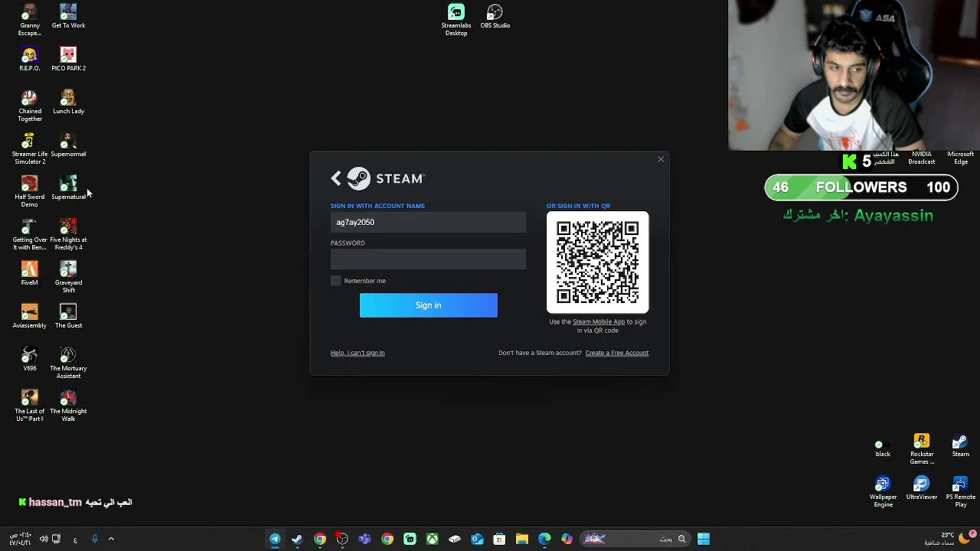Viewport: 980px width, 551px height.
Task: Click the account name field with ag7ay2050
Action: tap(428, 222)
